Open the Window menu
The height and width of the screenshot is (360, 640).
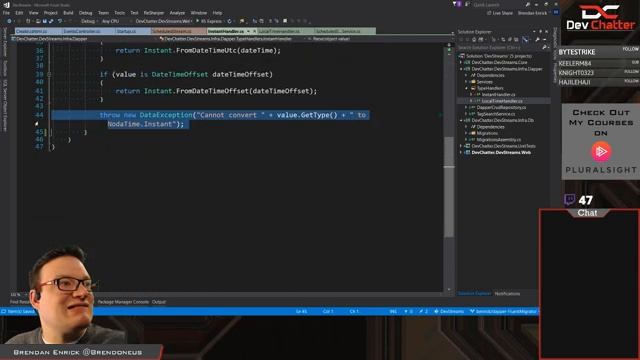click(x=199, y=13)
